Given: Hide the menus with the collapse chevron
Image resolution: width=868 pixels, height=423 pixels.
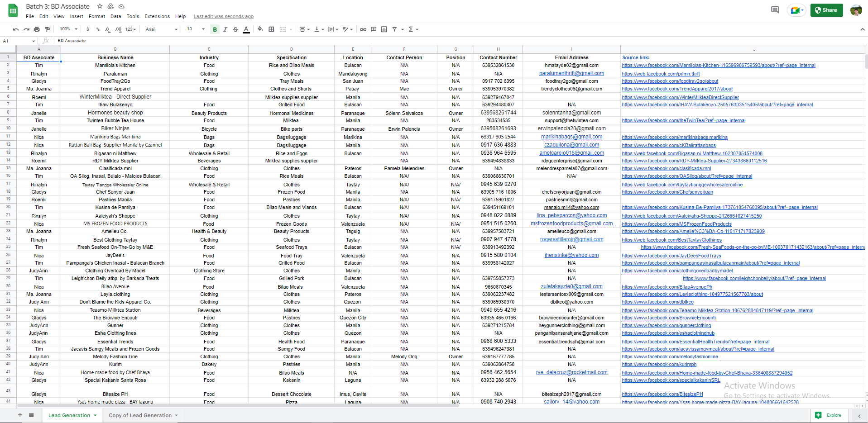Looking at the screenshot, I should [x=862, y=29].
